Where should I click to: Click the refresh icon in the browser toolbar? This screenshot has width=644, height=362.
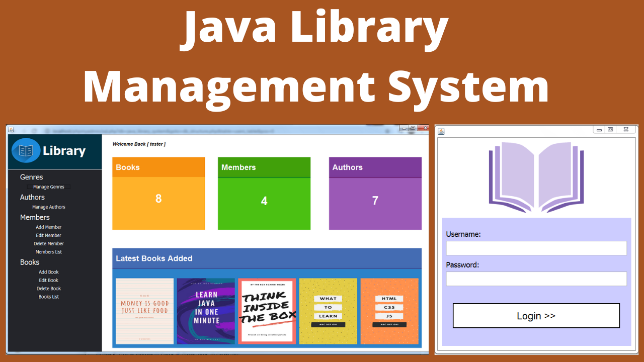[34, 129]
